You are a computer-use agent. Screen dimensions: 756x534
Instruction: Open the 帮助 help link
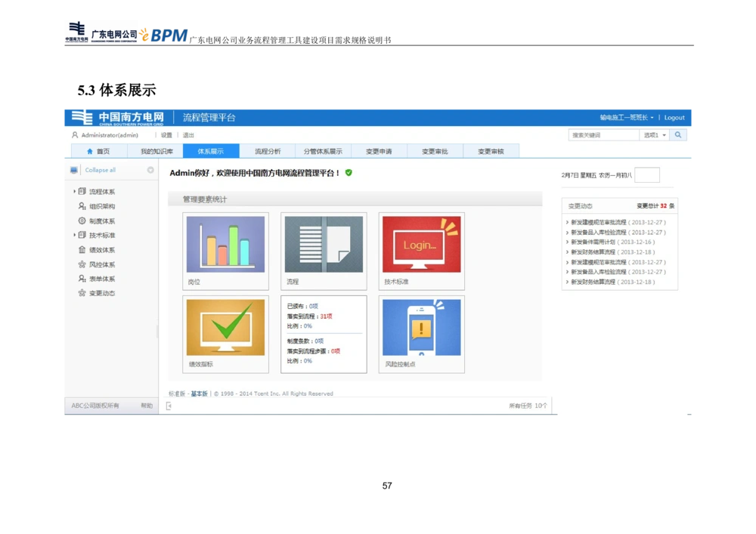[x=146, y=406]
